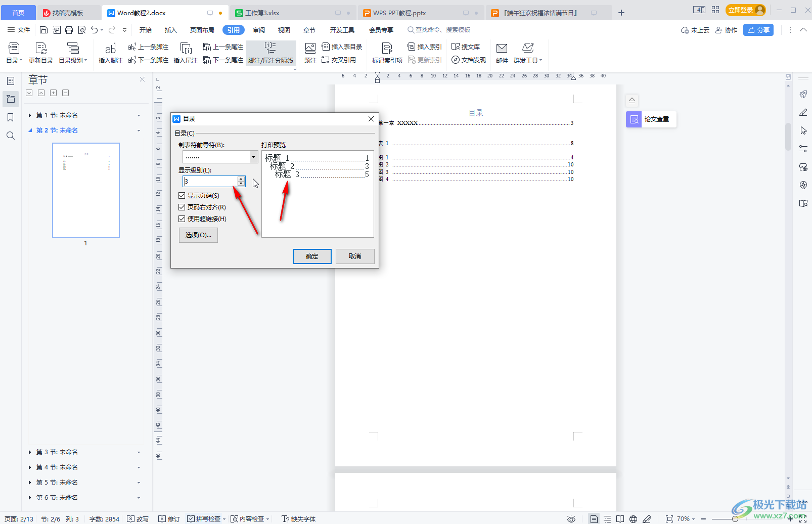Close the 章节 panel
The height and width of the screenshot is (524, 812).
(143, 79)
